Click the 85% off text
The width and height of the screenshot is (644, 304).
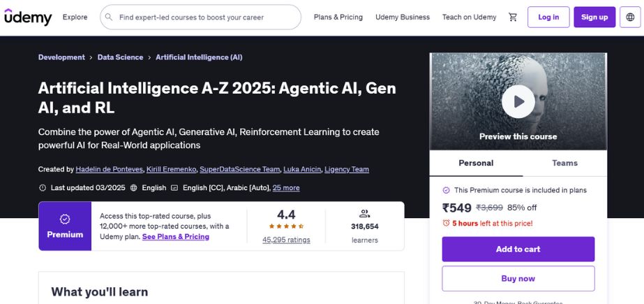click(522, 208)
